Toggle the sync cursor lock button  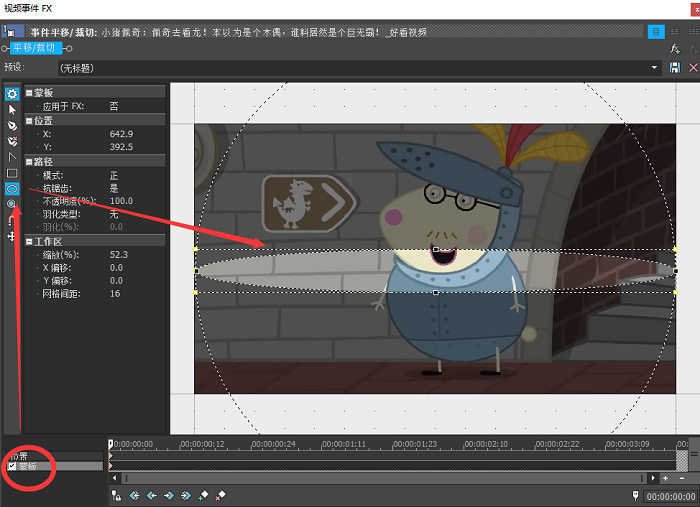click(x=117, y=495)
